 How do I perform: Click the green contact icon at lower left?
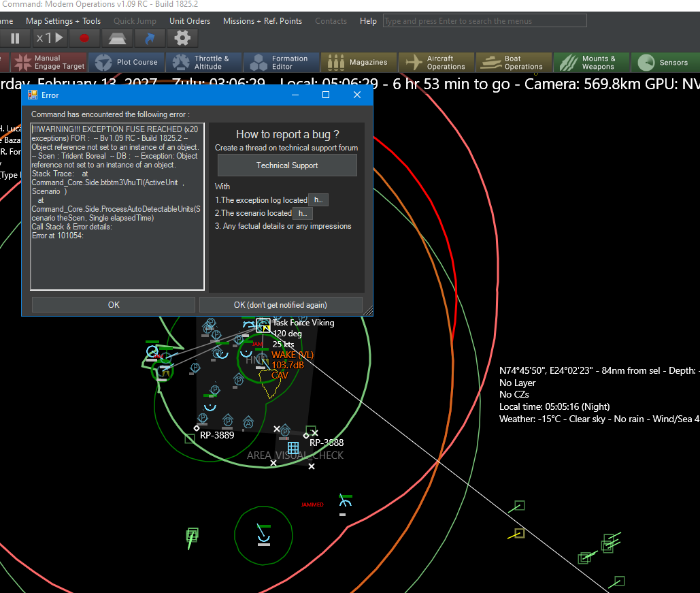point(192,535)
